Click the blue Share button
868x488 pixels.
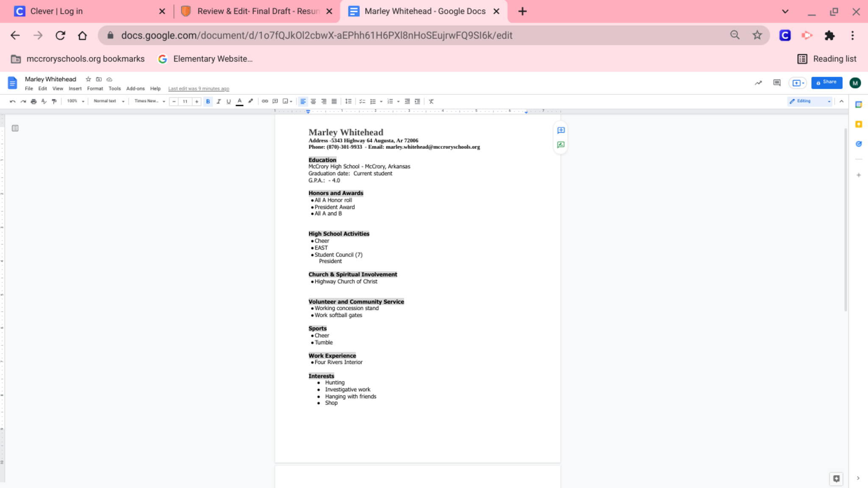point(826,83)
